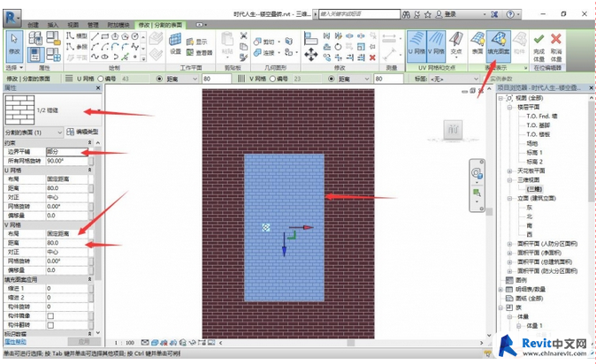
Task: Open the 选择 panel dropdown
Action: (x=15, y=68)
